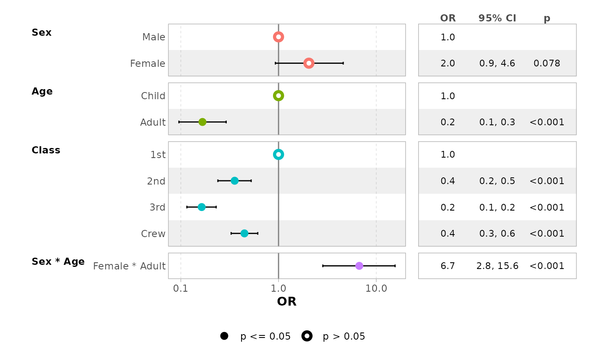Viewport: 589px width, 364px height.
Task: Click the 95% CI column header
Action: pyautogui.click(x=497, y=18)
